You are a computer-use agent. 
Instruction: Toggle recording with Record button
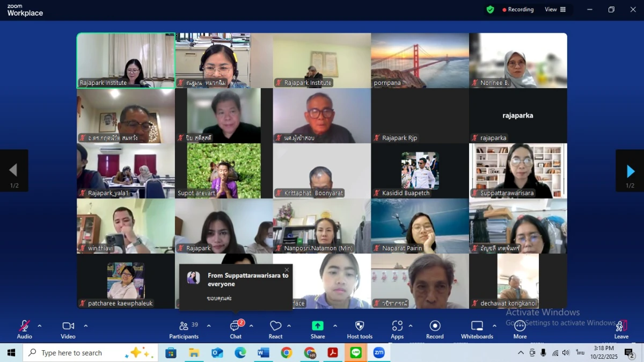point(435,329)
